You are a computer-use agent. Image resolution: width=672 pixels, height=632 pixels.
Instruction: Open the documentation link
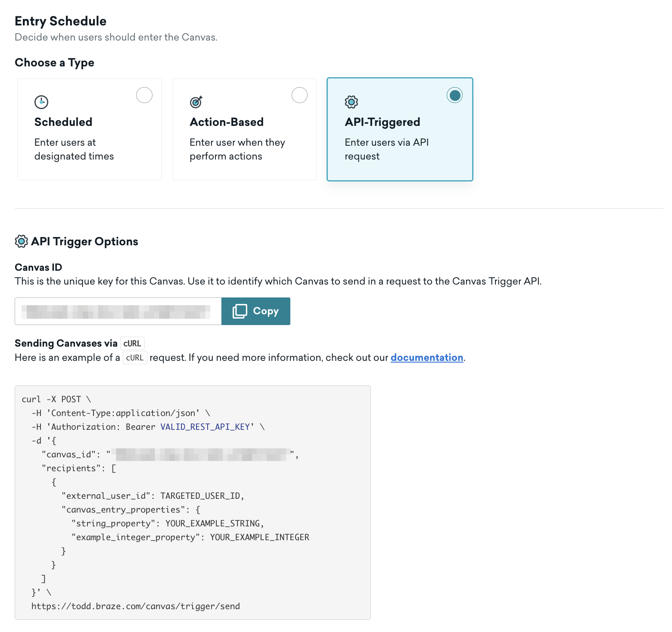coord(426,358)
